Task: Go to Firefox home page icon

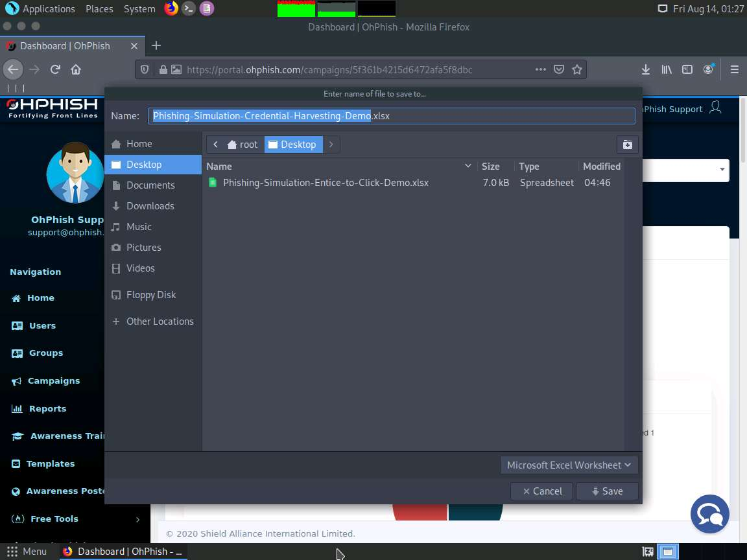Action: 76,69
